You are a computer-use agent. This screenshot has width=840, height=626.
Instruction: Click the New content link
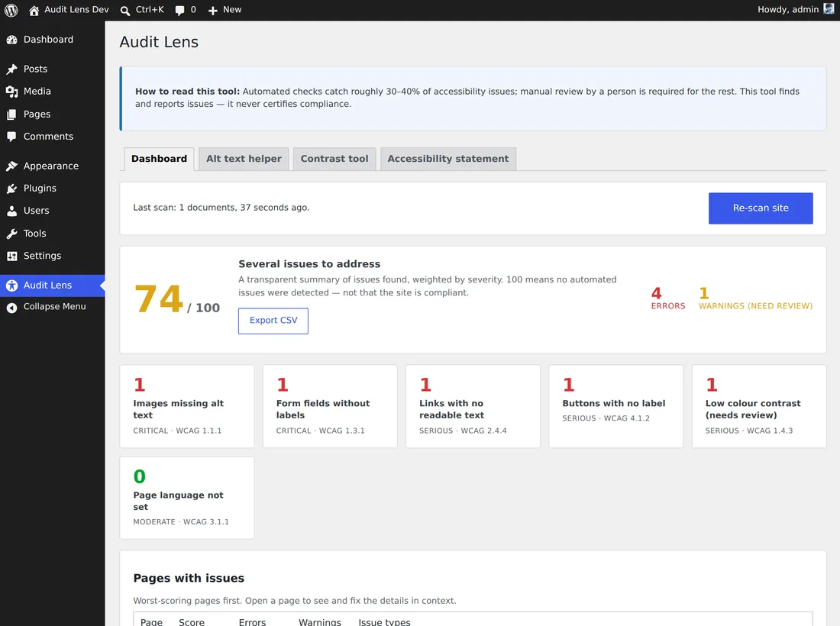coord(225,10)
